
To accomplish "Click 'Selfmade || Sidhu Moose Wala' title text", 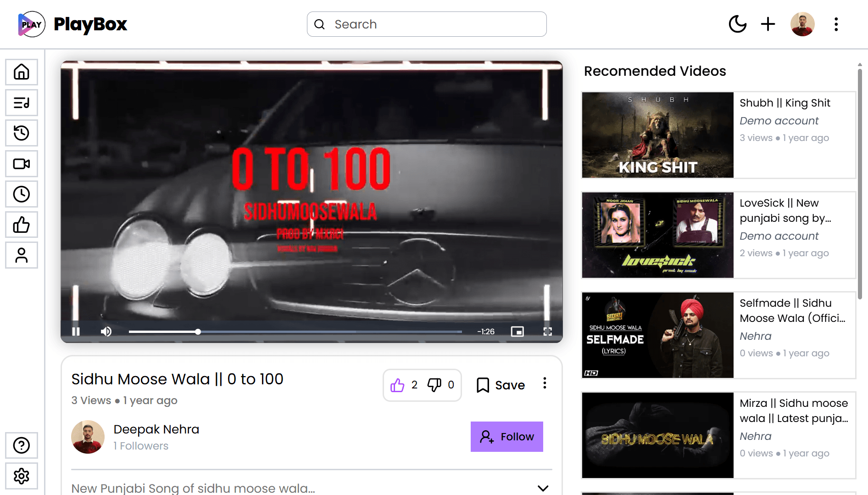I will [x=792, y=310].
